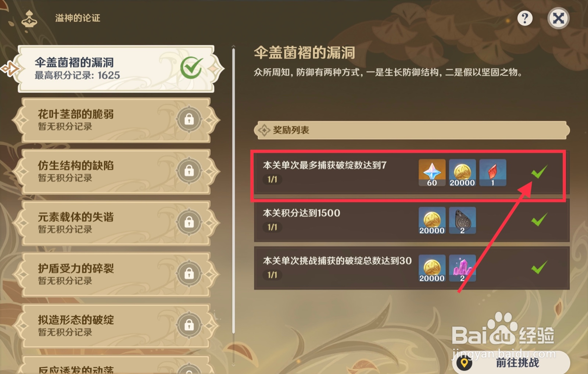The height and width of the screenshot is (374, 588).
Task: Select the 拟造形态的破绽 stage tab
Action: tap(116, 326)
